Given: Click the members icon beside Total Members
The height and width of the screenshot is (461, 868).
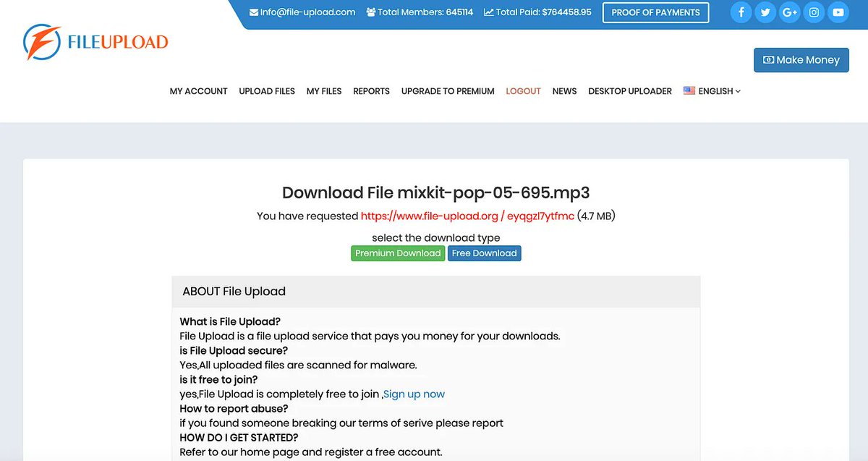Looking at the screenshot, I should 371,12.
